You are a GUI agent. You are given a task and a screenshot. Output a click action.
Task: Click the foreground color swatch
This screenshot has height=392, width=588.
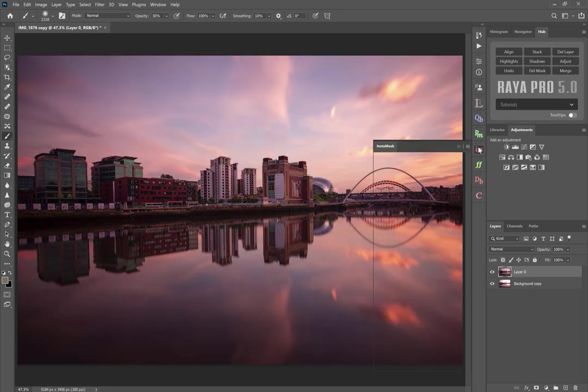coord(5,280)
